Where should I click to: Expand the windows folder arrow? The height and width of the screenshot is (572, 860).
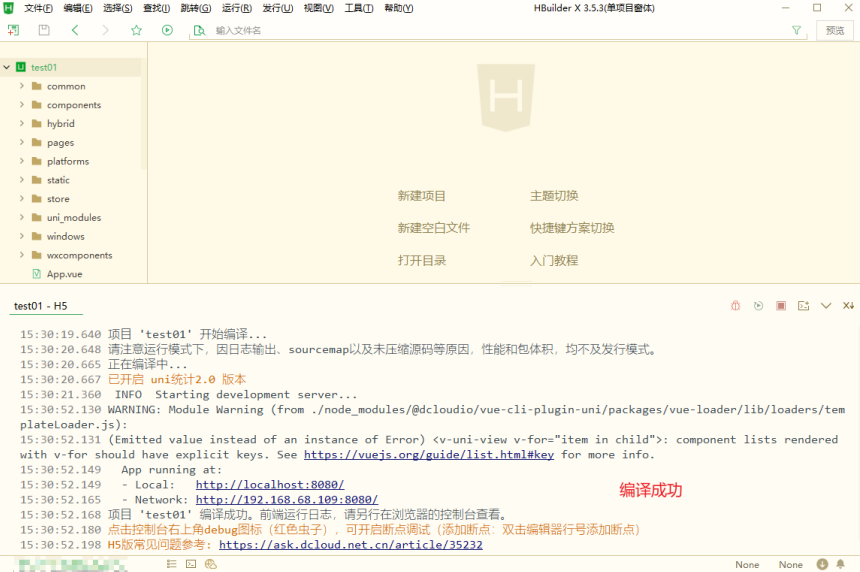pos(22,236)
